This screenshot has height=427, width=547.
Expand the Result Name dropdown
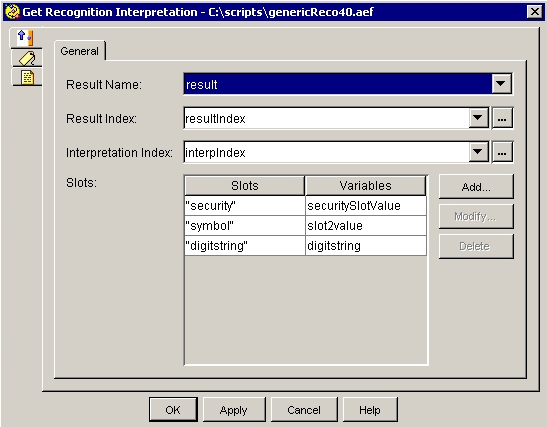(501, 84)
